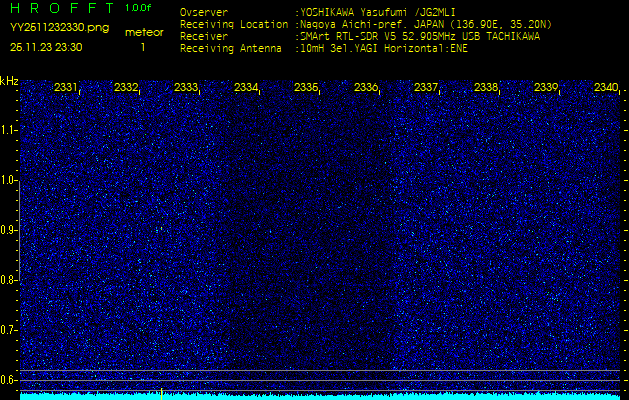
Task: Click the 1.00f version label
Action: point(139,8)
